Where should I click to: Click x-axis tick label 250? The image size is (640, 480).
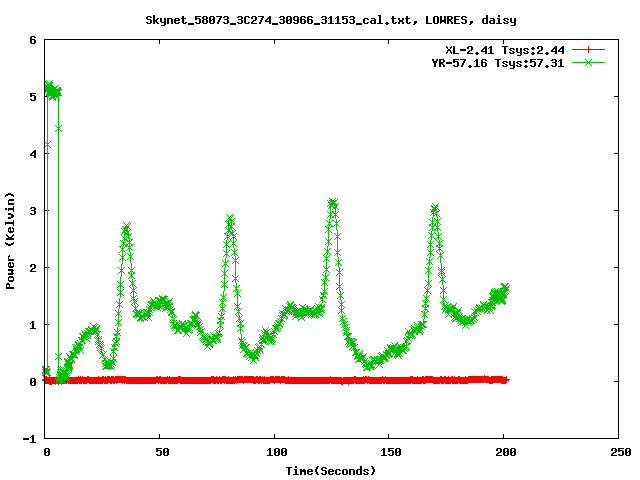[x=621, y=452]
